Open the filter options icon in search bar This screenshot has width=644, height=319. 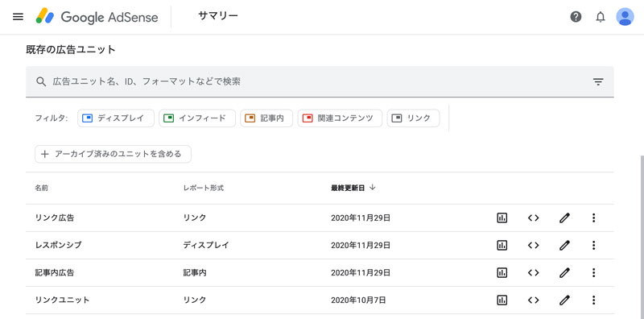tap(598, 82)
